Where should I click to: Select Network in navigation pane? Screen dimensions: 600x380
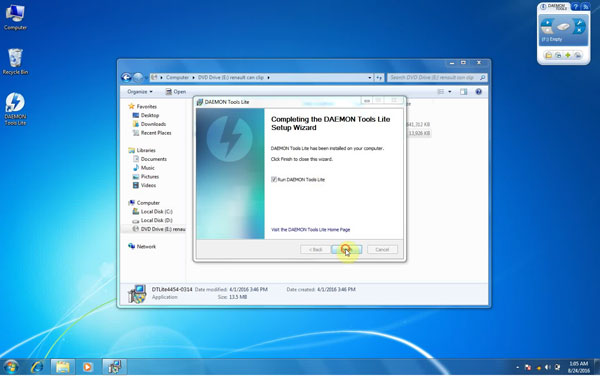146,247
